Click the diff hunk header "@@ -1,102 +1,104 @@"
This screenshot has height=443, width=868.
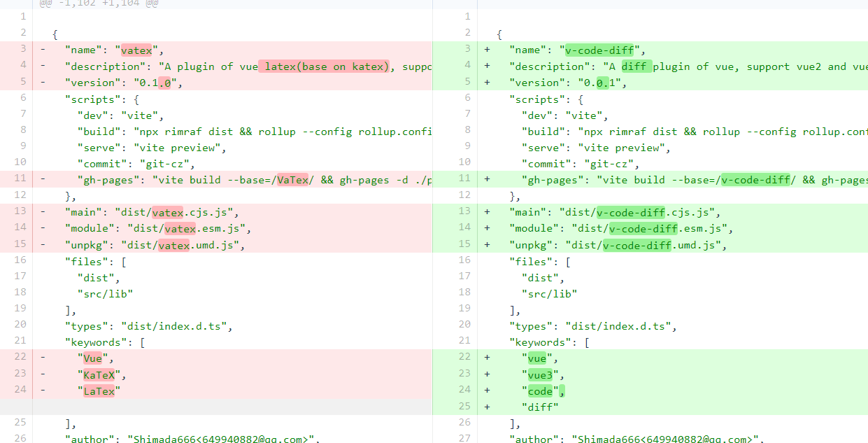98,4
